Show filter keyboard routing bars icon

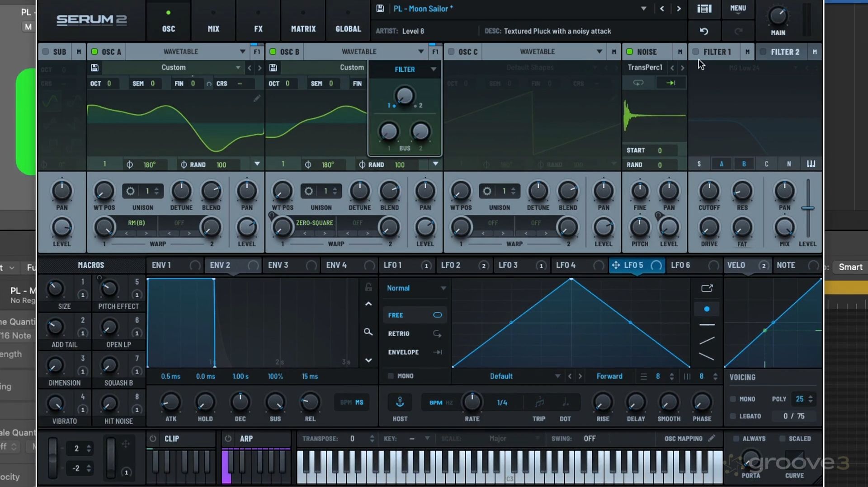(x=811, y=164)
